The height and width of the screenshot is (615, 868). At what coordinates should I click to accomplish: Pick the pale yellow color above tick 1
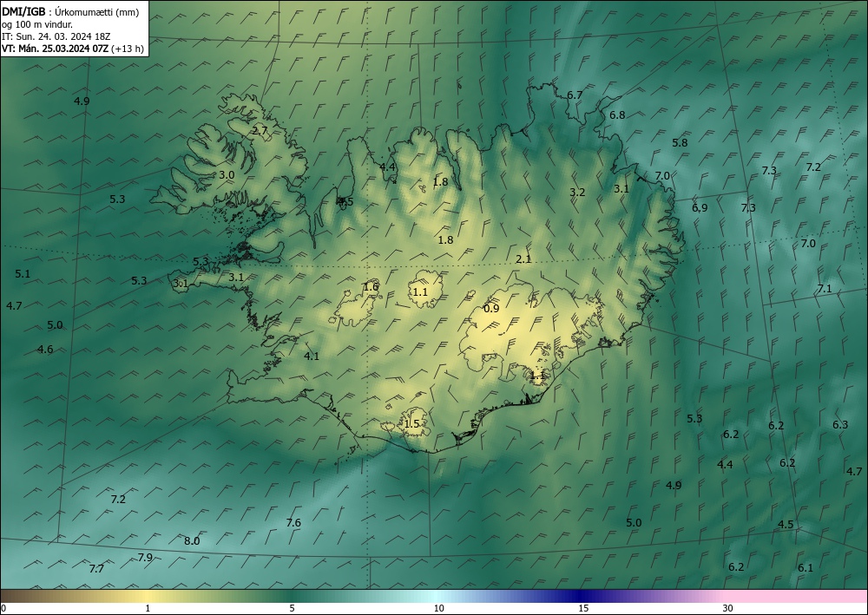tap(147, 596)
